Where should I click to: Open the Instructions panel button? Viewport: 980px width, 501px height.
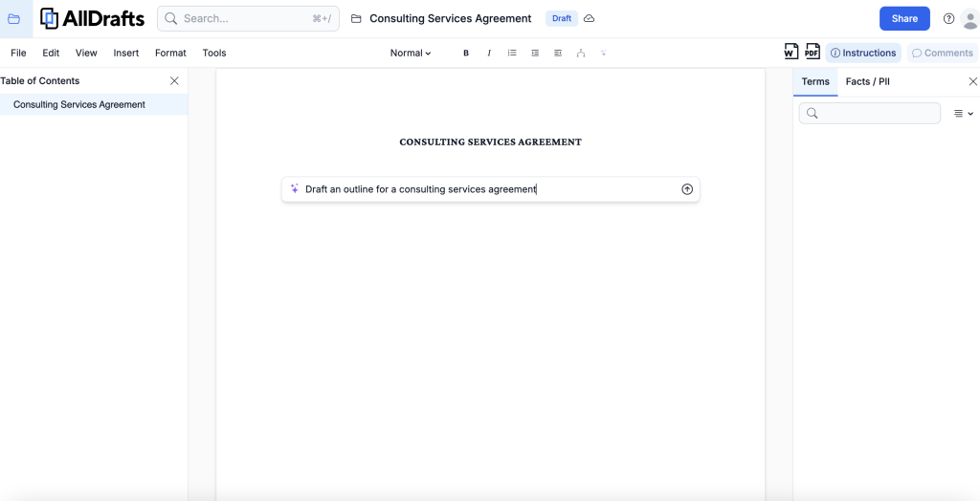863,54
